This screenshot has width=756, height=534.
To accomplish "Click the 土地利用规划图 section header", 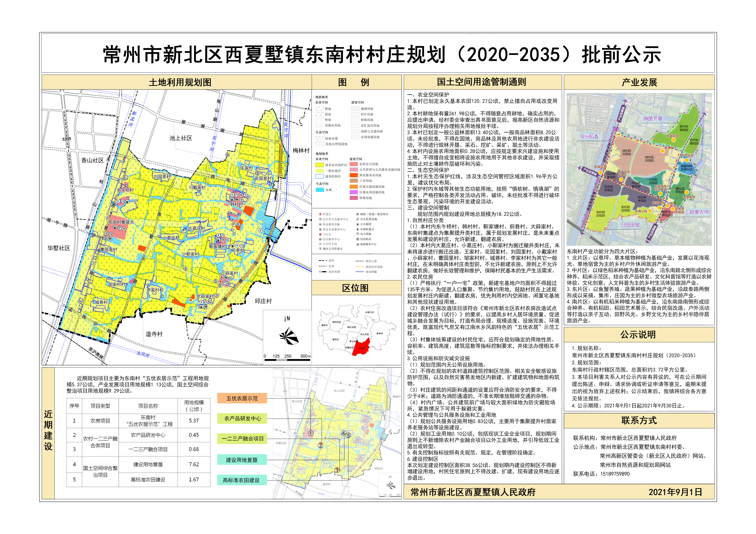I will click(180, 82).
